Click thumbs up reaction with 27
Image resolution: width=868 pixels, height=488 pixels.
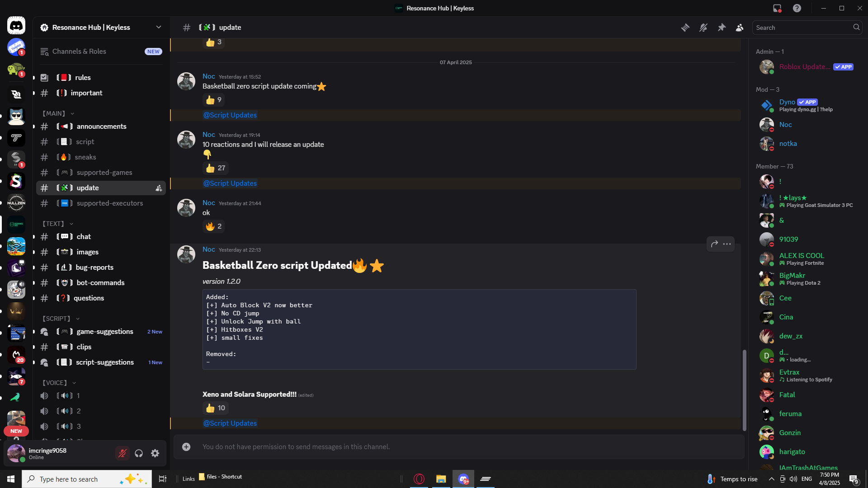(216, 168)
